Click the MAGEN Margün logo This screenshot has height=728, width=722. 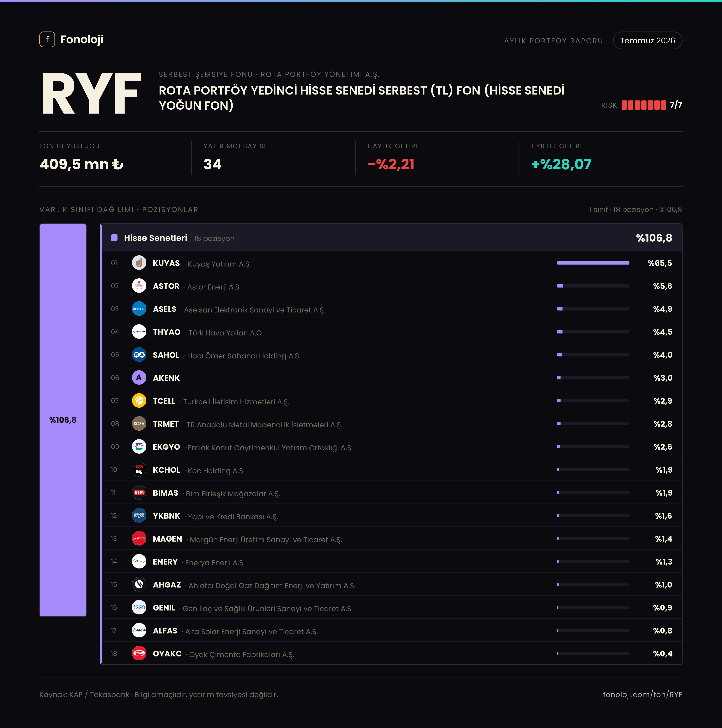(x=139, y=539)
